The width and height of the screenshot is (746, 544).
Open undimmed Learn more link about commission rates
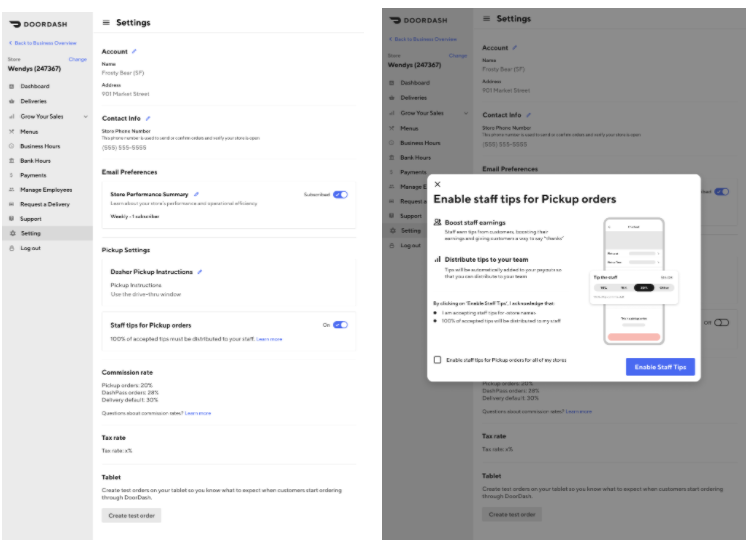coord(198,413)
